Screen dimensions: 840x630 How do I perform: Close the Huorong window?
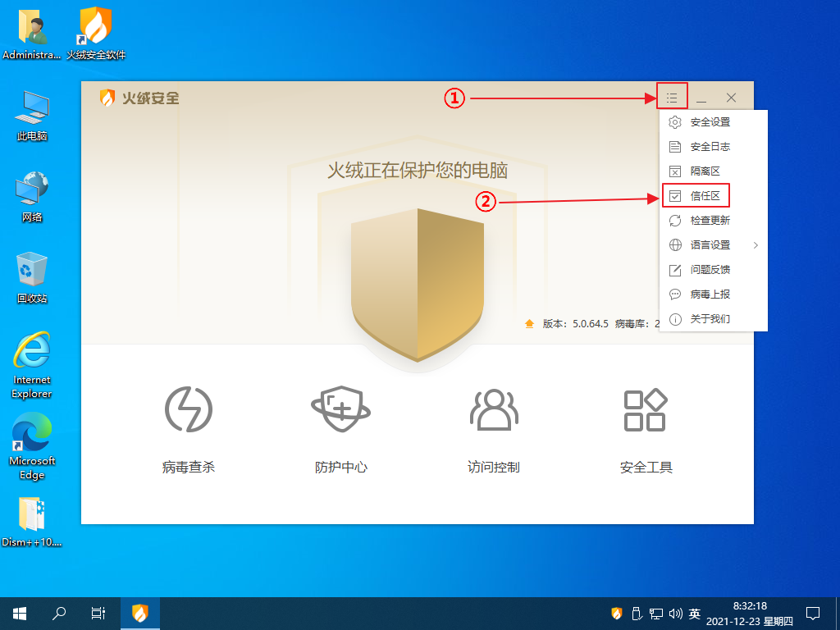click(x=731, y=98)
